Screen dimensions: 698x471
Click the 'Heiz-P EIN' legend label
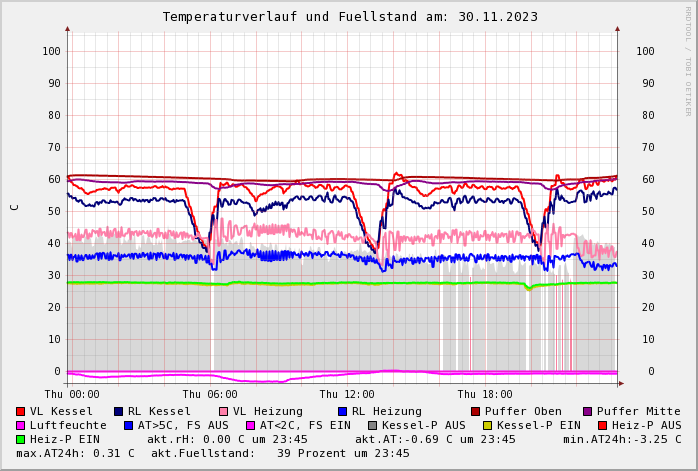click(x=65, y=439)
